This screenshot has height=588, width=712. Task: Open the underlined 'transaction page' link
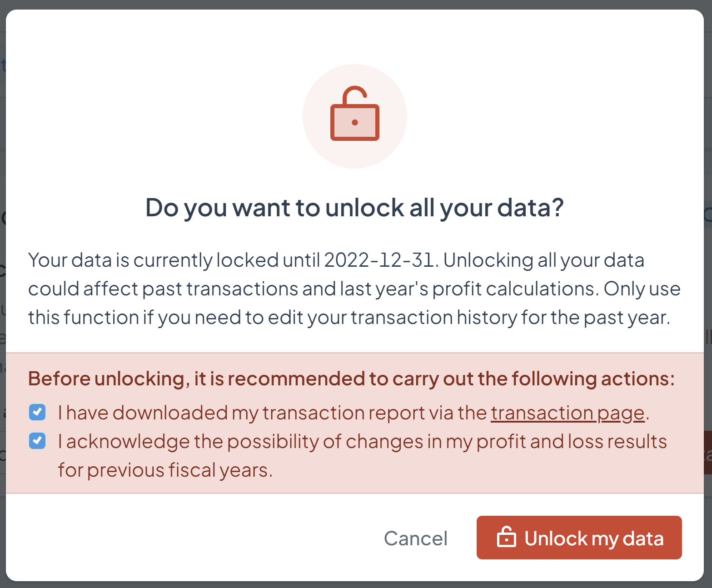point(567,413)
